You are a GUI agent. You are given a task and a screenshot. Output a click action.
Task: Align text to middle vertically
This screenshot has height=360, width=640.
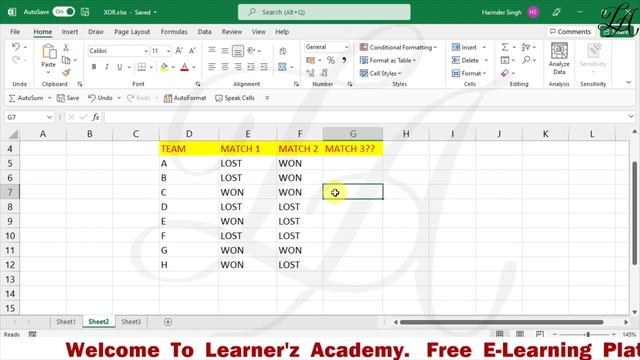[225, 51]
